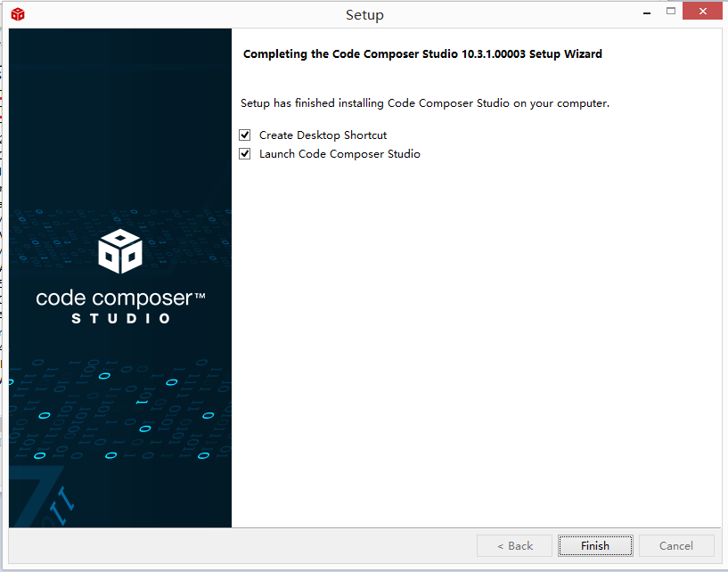Close the Setup window with the red X
Screen dimensions: 728x572
702,12
